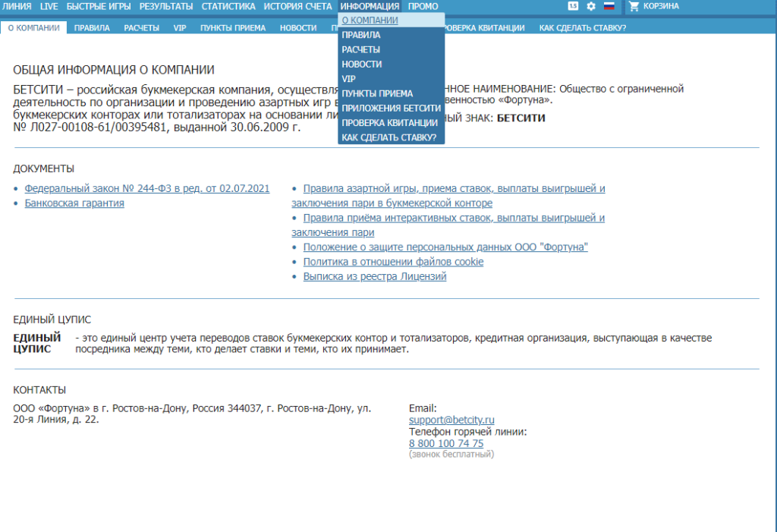The height and width of the screenshot is (532, 777).
Task: Select Проверка квитанции in the dropdown menu
Action: pos(389,123)
